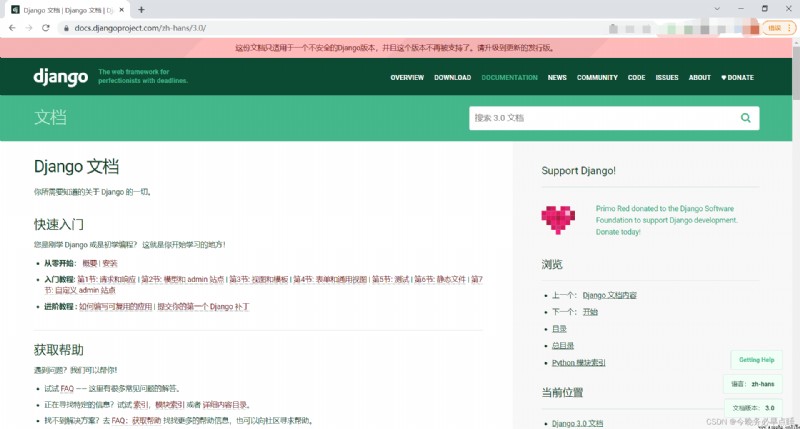Open the 语言: zh-hans selector
Viewport: 800px width, 429px height.
[753, 384]
